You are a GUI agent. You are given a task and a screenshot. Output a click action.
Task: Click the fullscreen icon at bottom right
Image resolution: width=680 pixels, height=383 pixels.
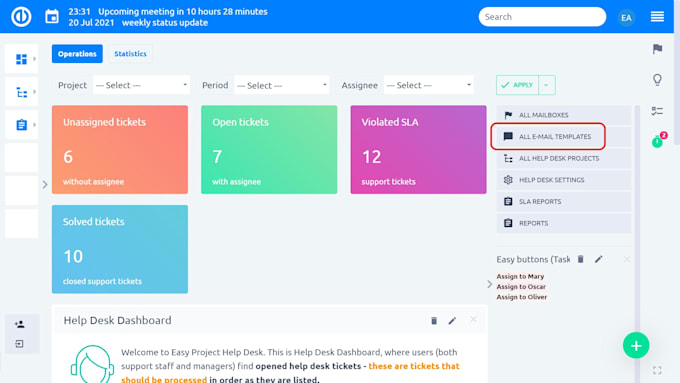[x=657, y=370]
